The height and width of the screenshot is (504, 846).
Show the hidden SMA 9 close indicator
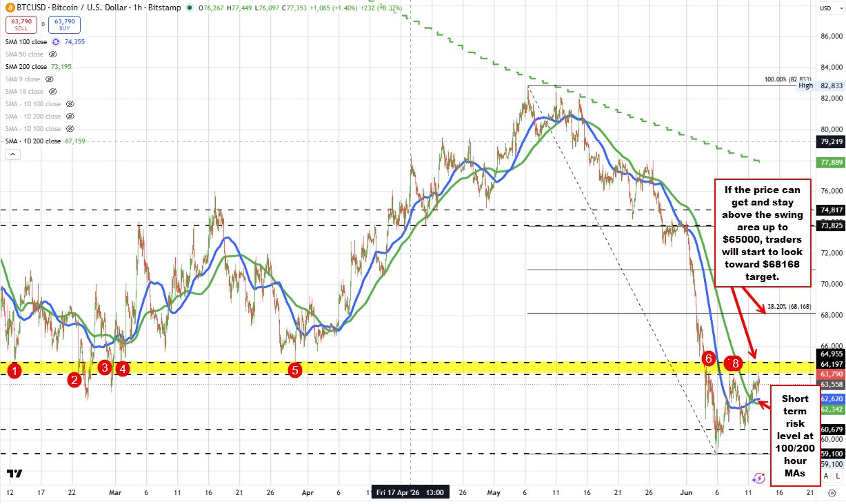coord(50,79)
